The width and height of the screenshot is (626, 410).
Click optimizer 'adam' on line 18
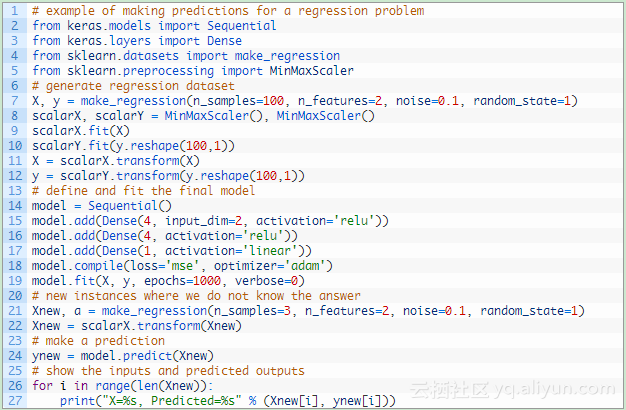point(305,266)
